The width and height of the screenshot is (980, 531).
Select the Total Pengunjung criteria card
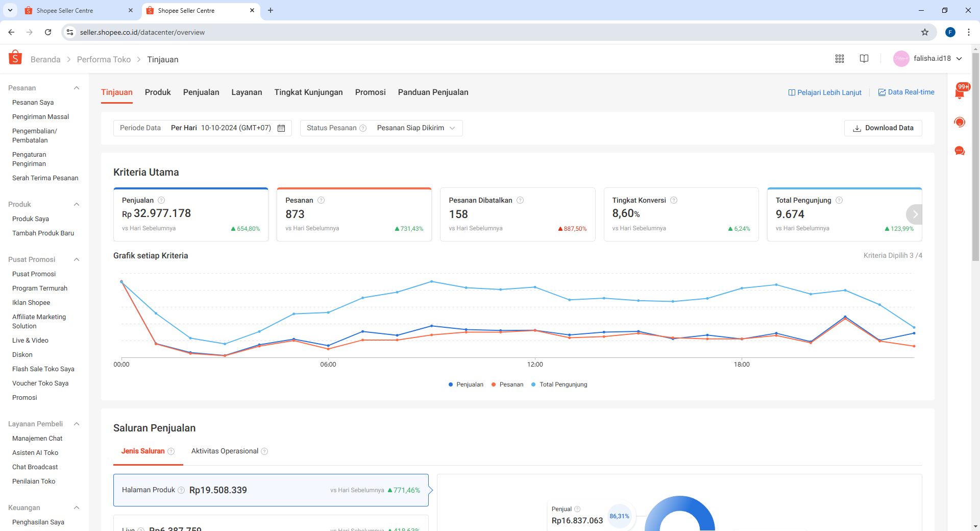click(844, 214)
